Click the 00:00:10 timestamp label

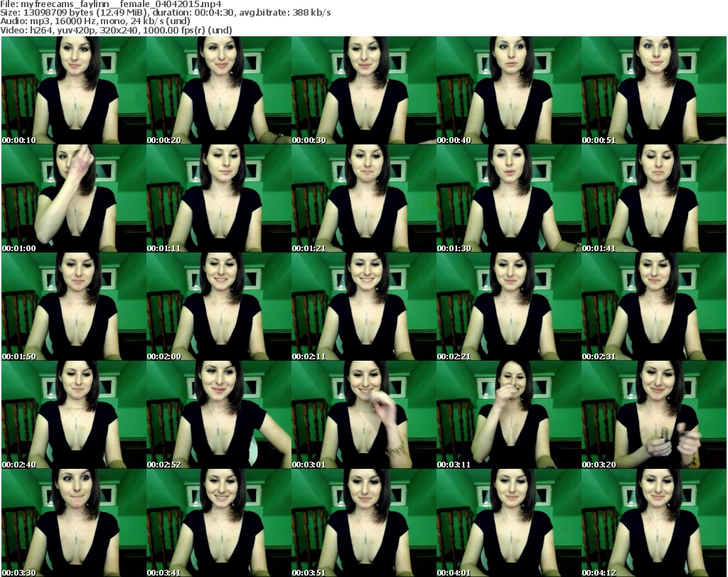coord(19,140)
